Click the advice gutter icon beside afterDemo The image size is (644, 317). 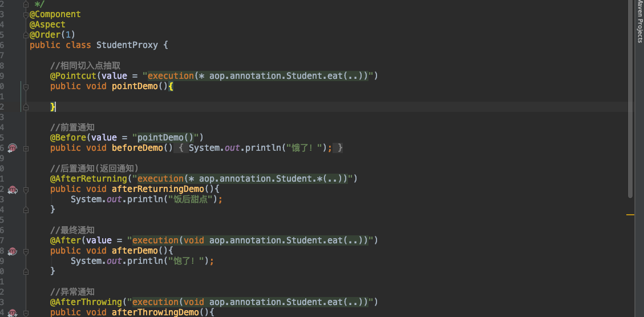coord(13,251)
